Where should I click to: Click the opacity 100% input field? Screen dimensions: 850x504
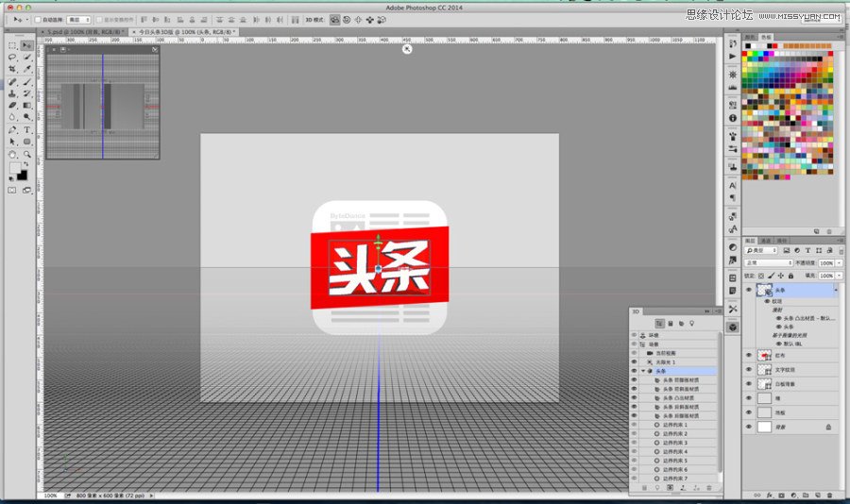826,262
